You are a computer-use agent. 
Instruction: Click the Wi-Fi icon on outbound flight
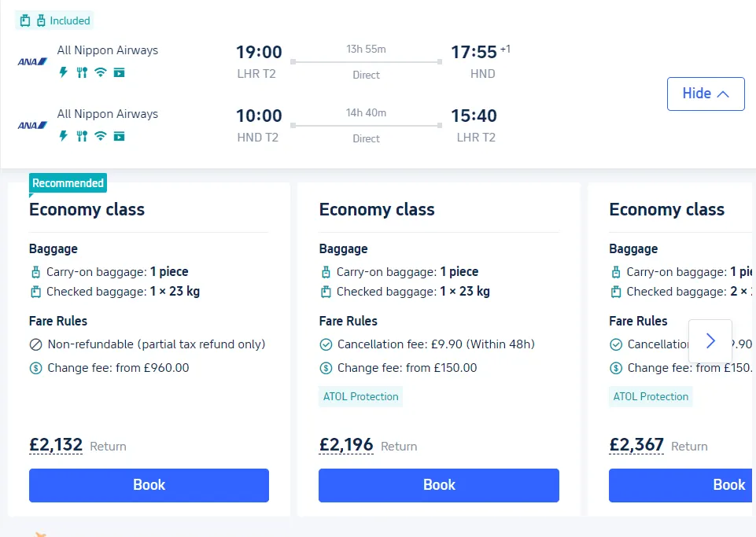pos(100,72)
